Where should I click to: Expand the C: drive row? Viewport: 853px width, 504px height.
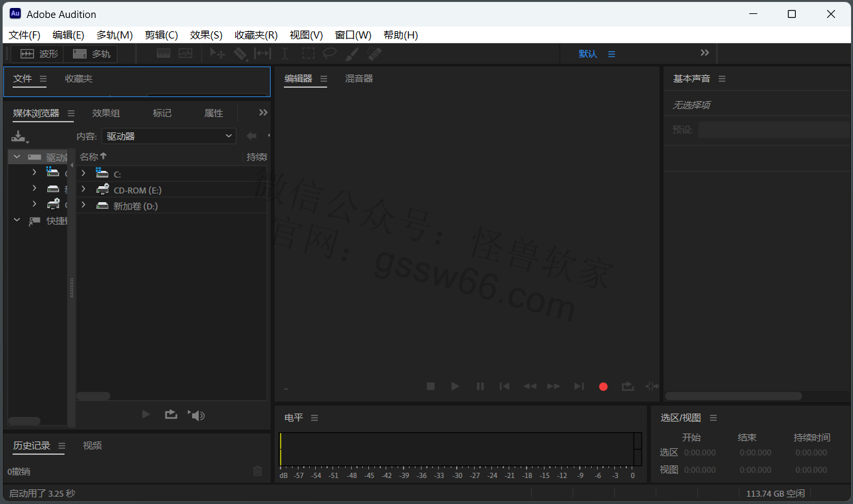(83, 173)
